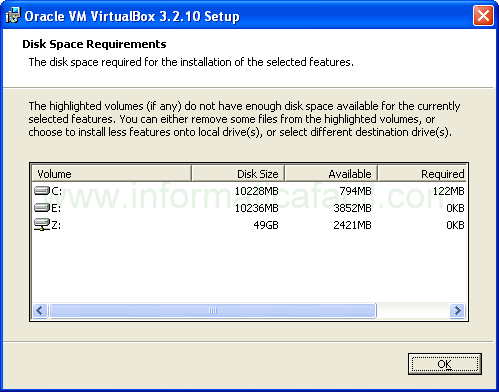Click the 49GB disk size value
This screenshot has width=499, height=392.
tap(266, 225)
